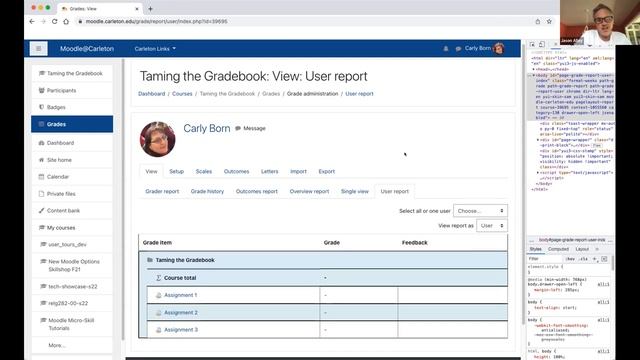The height and width of the screenshot is (360, 640).
Task: Select Grades in the sidebar
Action: click(x=72, y=124)
